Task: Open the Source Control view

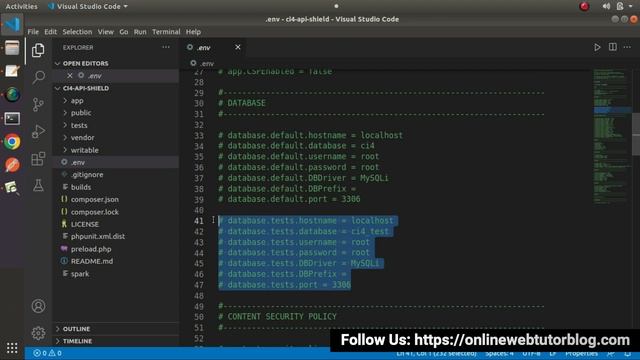Action: 38,104
